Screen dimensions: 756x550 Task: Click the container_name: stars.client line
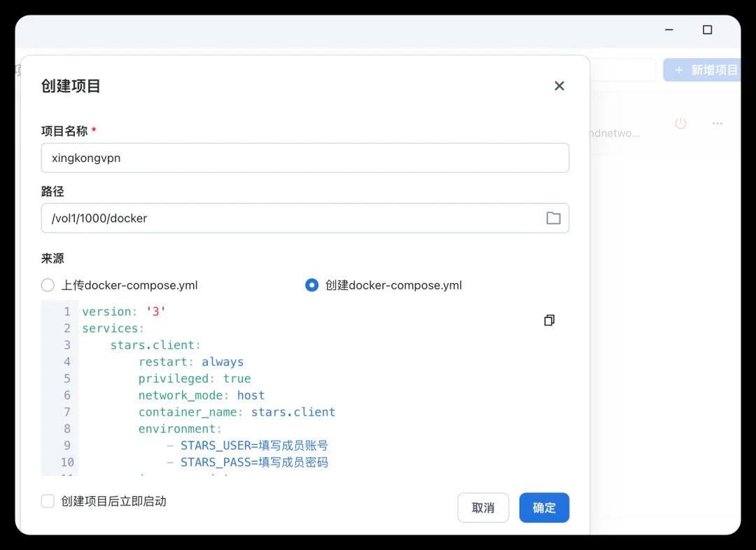pyautogui.click(x=237, y=412)
